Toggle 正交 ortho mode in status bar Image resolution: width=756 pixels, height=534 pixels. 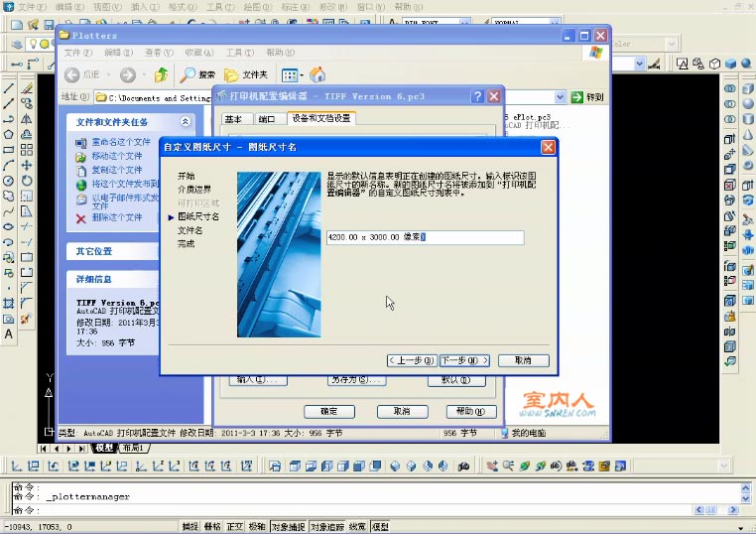235,527
